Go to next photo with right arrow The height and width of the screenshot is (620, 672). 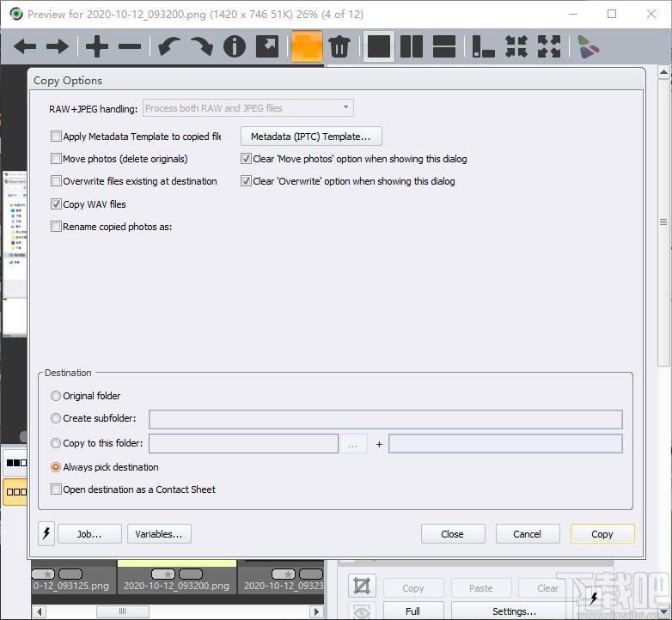tap(58, 46)
